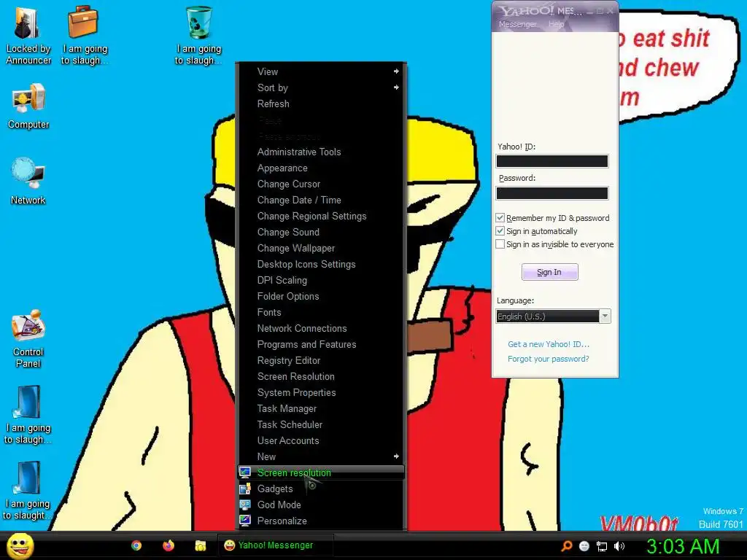Open the Help menu in Yahoo window
This screenshot has width=747, height=560.
pos(556,24)
